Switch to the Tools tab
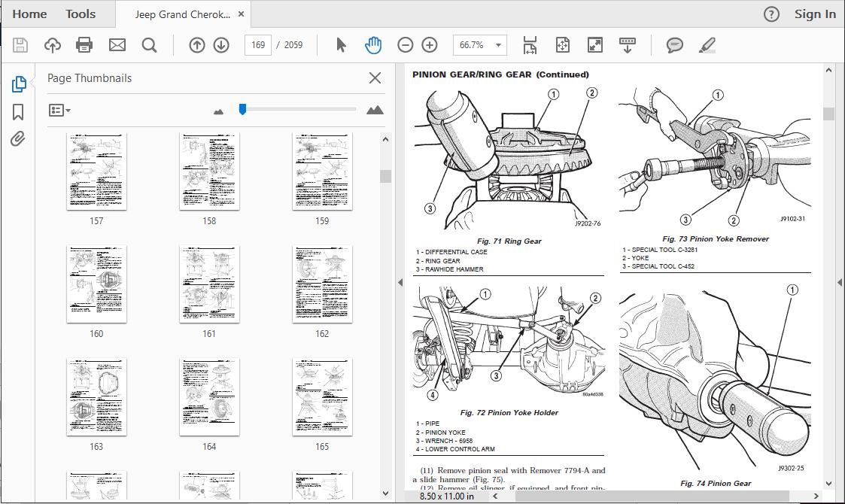Viewport: 845px width, 504px height. [81, 14]
